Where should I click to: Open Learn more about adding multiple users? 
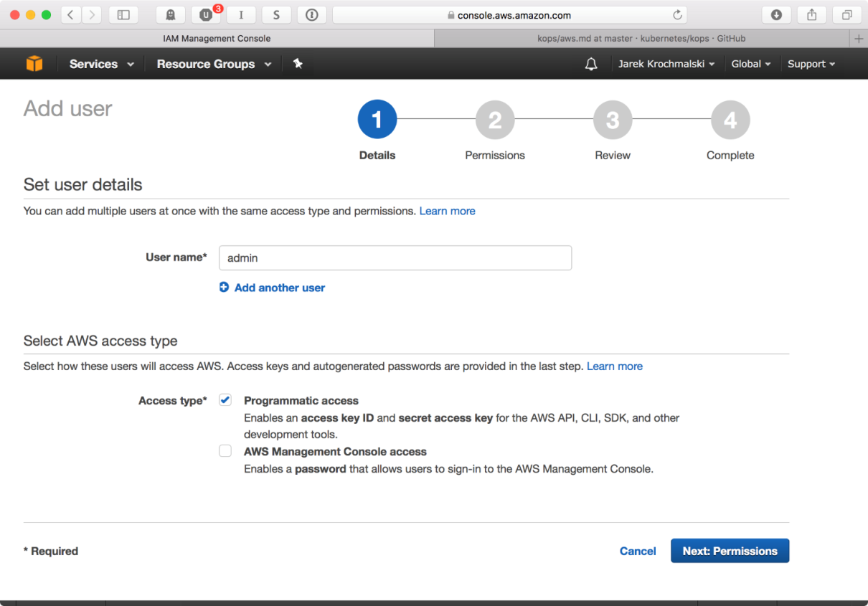click(x=448, y=211)
